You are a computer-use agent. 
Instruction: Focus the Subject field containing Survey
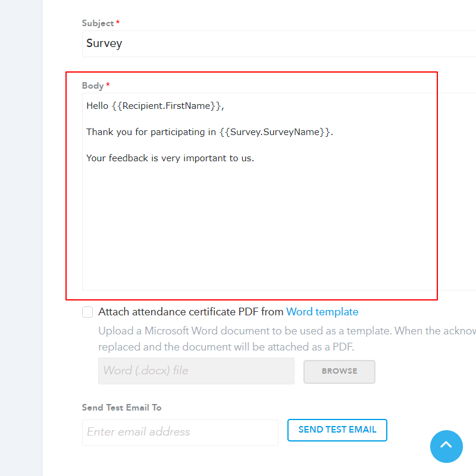point(274,43)
